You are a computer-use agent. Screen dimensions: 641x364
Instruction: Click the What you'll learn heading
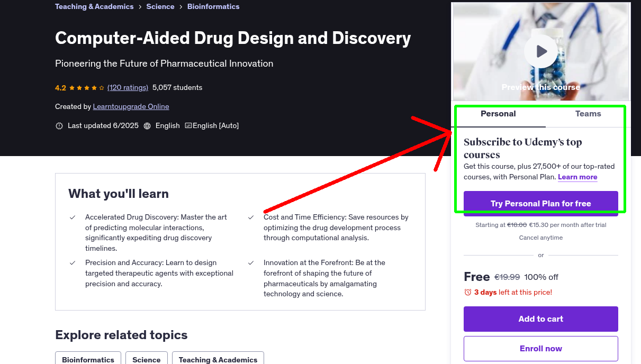point(119,194)
